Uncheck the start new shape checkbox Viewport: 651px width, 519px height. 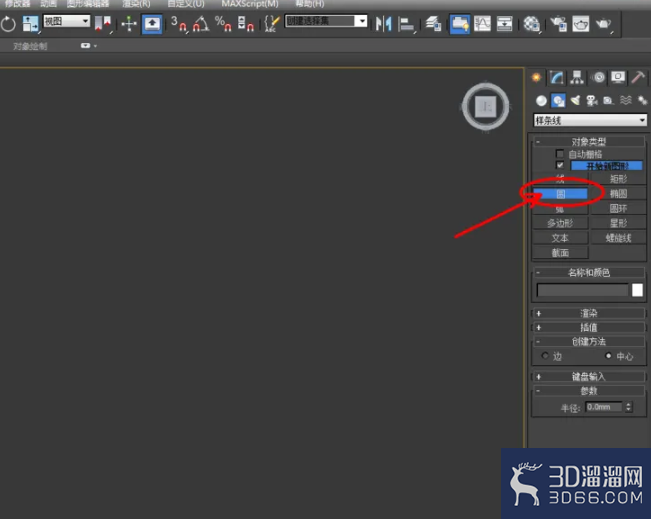tap(560, 165)
